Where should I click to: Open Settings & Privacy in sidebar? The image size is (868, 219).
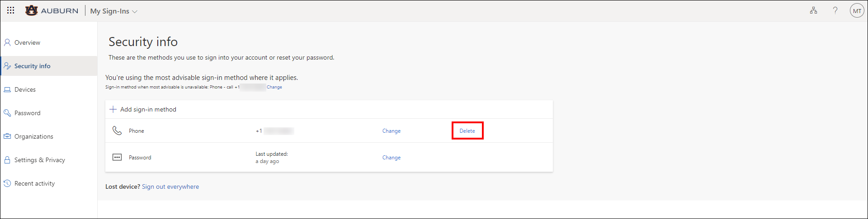pyautogui.click(x=49, y=160)
